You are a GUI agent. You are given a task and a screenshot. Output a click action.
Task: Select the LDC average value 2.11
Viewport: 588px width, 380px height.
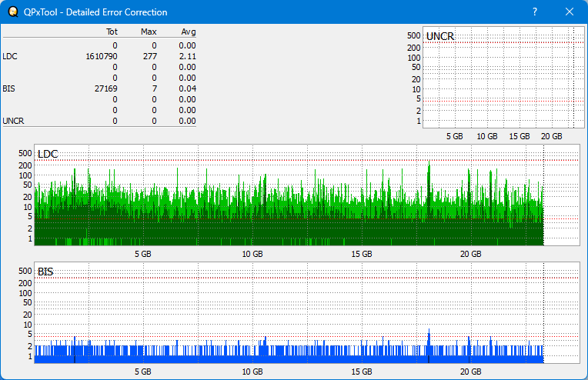click(x=187, y=56)
